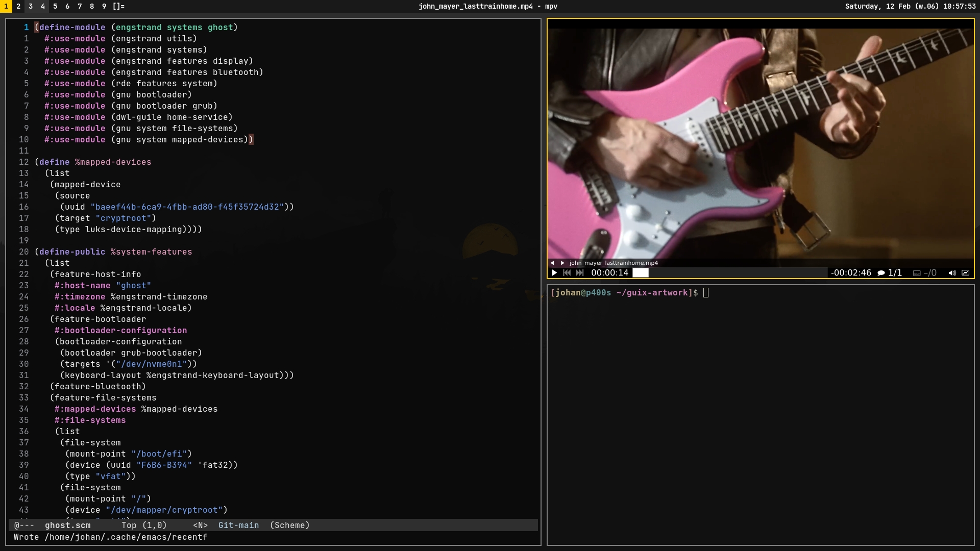
Task: Click the remaining time -00:02:46 display
Action: pyautogui.click(x=850, y=273)
